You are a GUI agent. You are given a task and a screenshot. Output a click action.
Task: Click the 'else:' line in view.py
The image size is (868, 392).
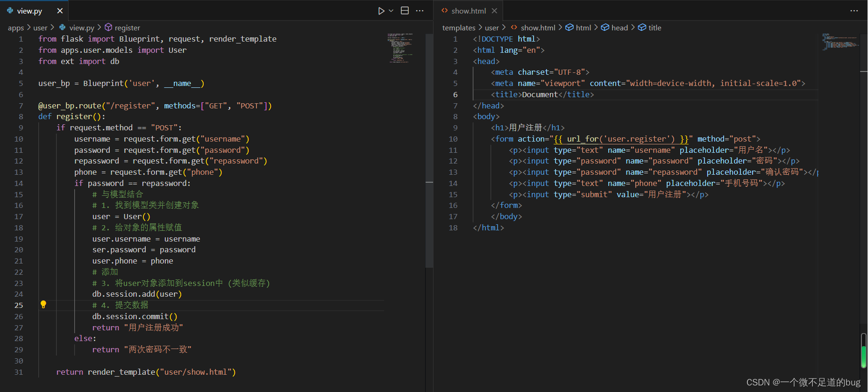85,338
